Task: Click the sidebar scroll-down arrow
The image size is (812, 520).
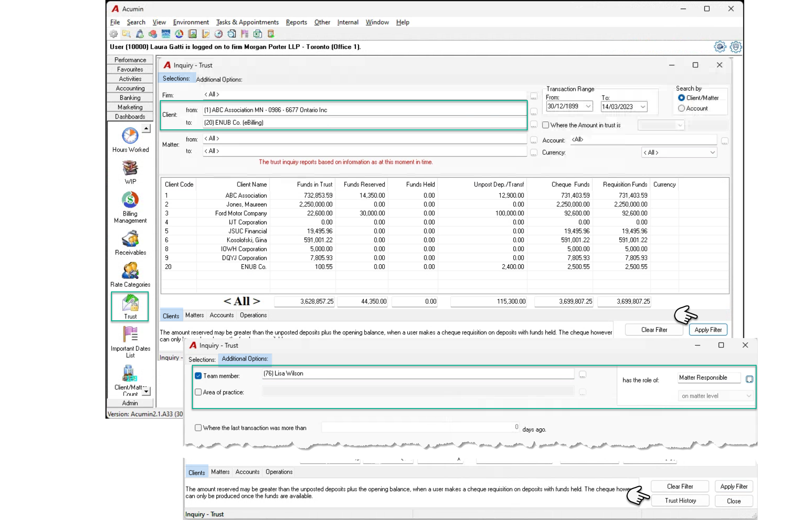Action: coord(146,391)
